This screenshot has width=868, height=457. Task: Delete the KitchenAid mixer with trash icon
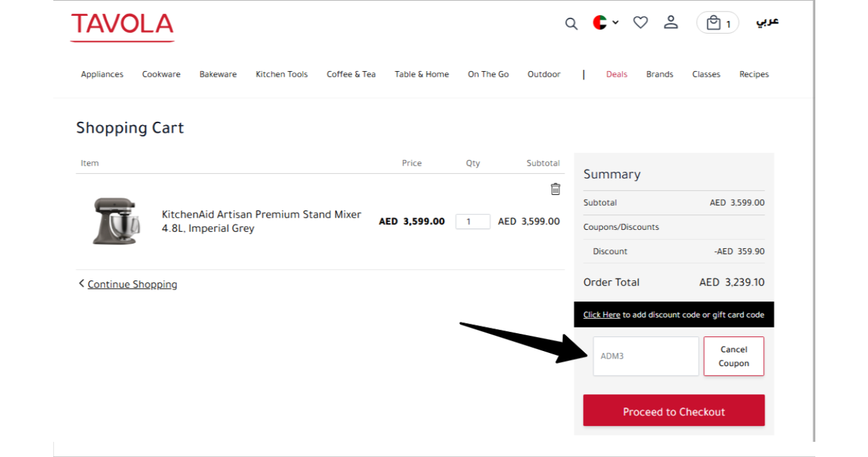[555, 189]
